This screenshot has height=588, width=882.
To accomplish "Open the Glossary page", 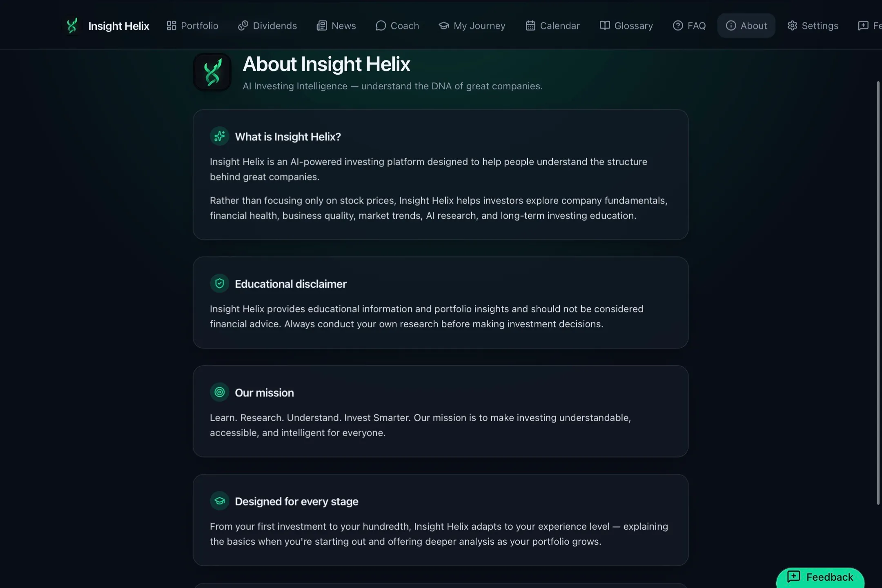I will 626,26.
